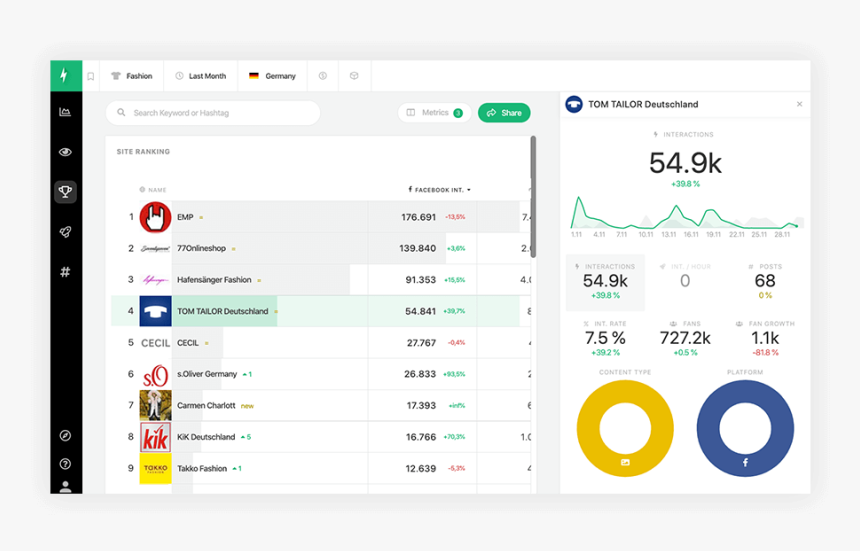Open the eye monitoring sidebar icon
This screenshot has height=551, width=860.
click(x=65, y=152)
